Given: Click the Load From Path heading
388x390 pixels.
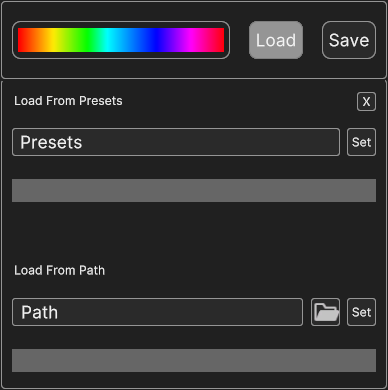Looking at the screenshot, I should click(59, 270).
